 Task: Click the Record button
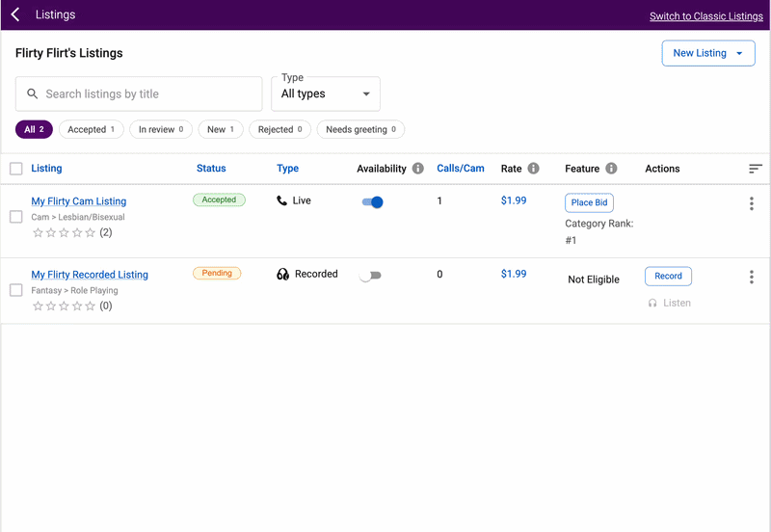click(x=668, y=277)
